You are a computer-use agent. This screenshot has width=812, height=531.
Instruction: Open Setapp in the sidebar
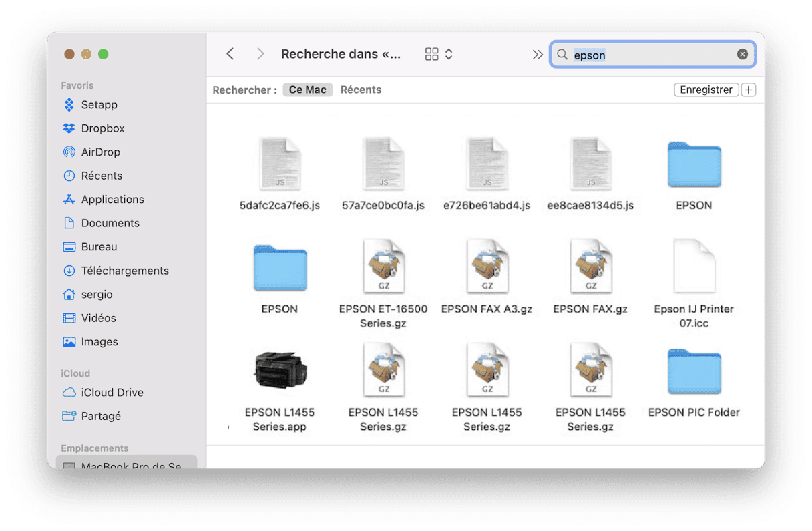point(99,105)
